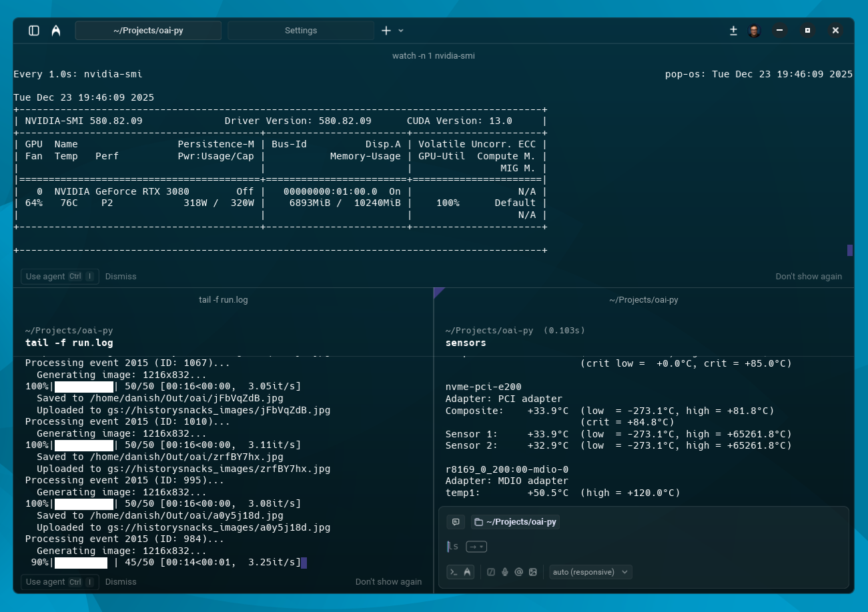This screenshot has height=612, width=868.
Task: Click the attach image icon
Action: pyautogui.click(x=532, y=572)
